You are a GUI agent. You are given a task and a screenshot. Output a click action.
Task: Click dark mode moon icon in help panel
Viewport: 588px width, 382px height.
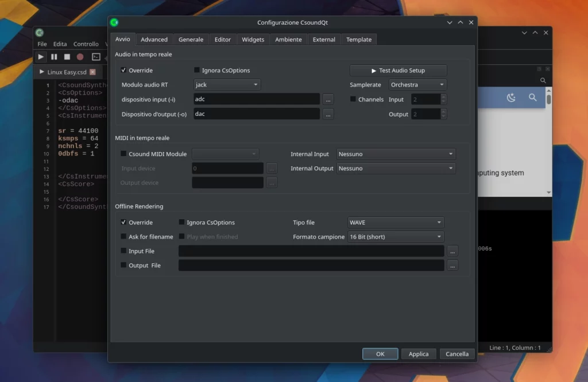point(511,98)
